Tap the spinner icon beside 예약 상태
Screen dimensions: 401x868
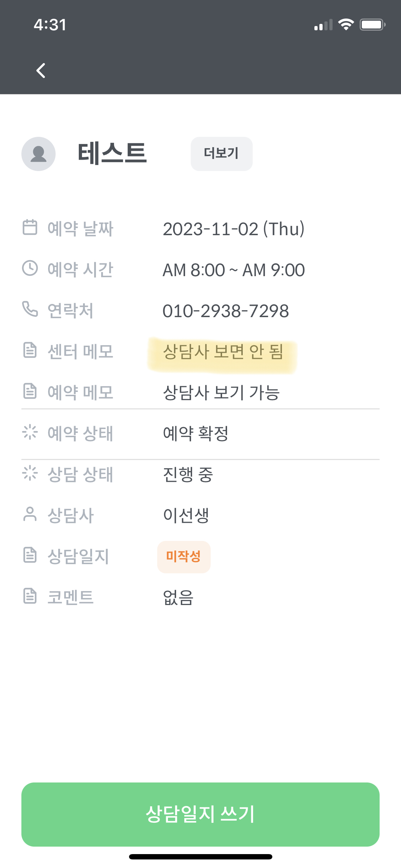(30, 432)
